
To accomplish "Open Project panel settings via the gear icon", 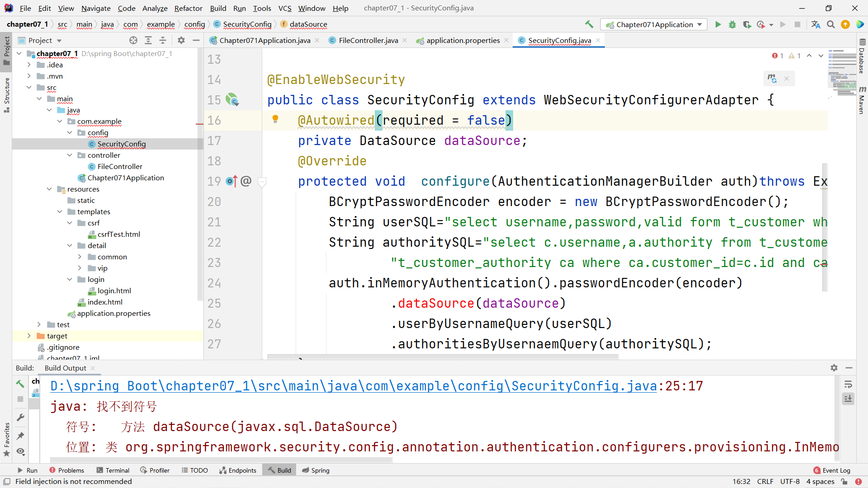I will (181, 40).
